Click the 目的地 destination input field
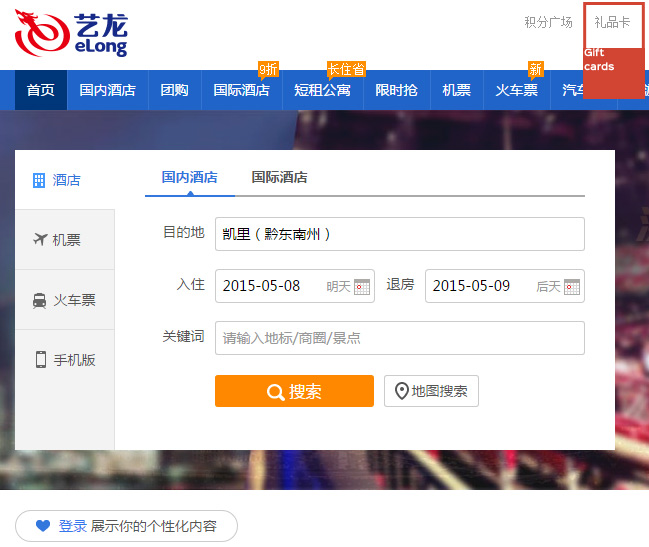Viewport: 649px width, 547px height. (x=399, y=234)
